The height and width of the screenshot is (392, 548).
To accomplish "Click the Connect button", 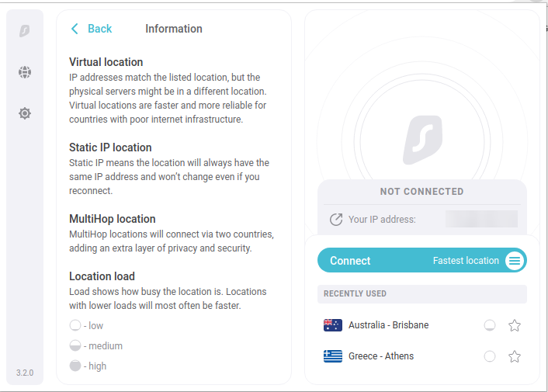I will click(x=421, y=260).
